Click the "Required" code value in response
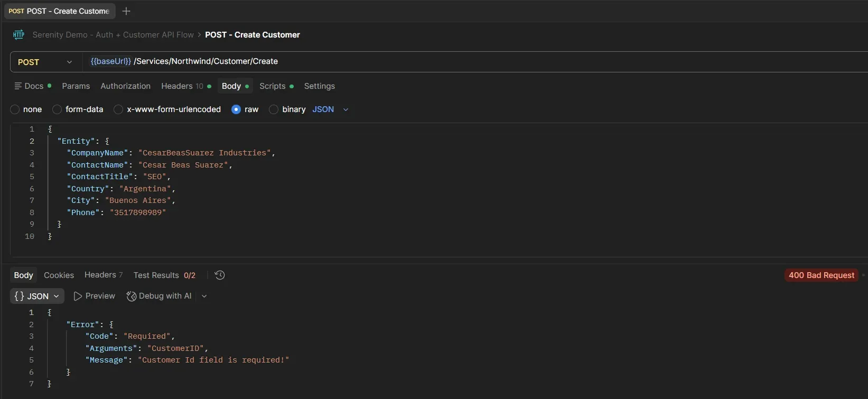This screenshot has width=868, height=399. pyautogui.click(x=147, y=336)
